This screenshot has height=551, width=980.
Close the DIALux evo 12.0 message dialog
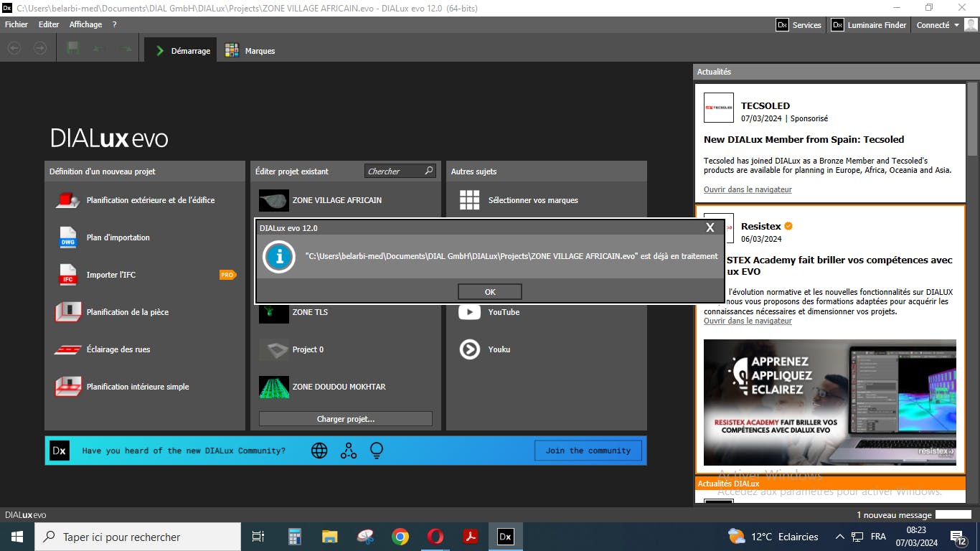(710, 227)
